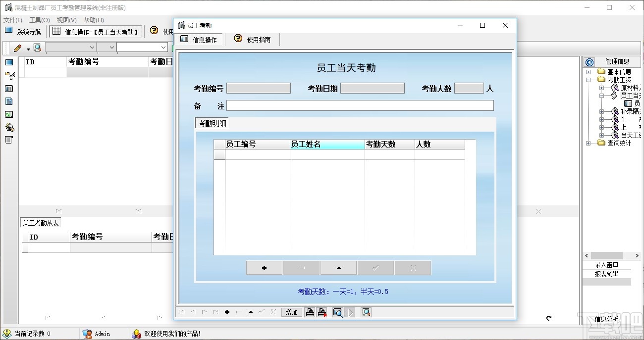Open the arrow dropdown beside the pencil icon
The height and width of the screenshot is (340, 644).
(x=28, y=49)
